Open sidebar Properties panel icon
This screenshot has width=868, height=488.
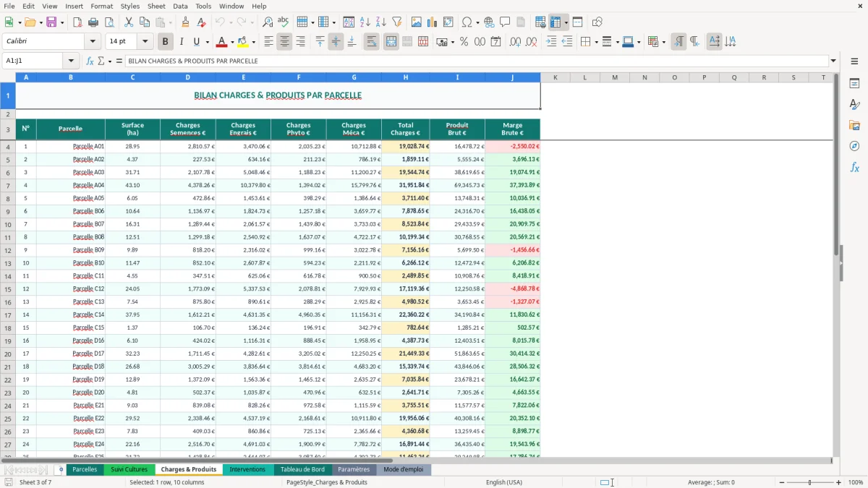click(x=854, y=84)
